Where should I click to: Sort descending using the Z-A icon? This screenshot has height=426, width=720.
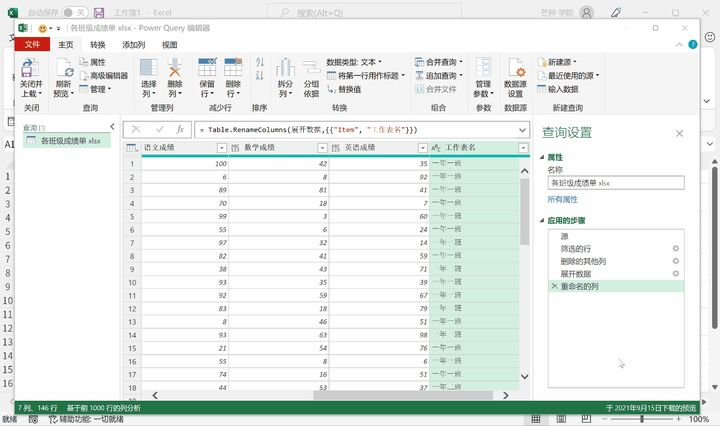(x=260, y=75)
